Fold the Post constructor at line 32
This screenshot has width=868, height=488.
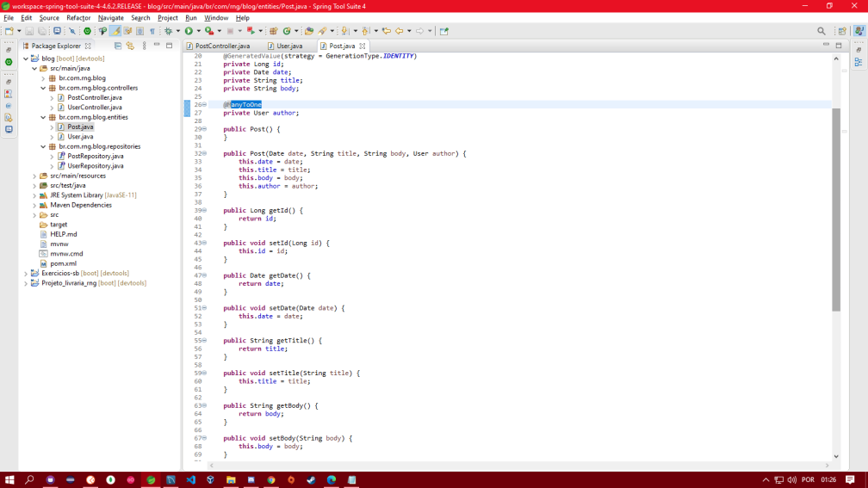[205, 153]
